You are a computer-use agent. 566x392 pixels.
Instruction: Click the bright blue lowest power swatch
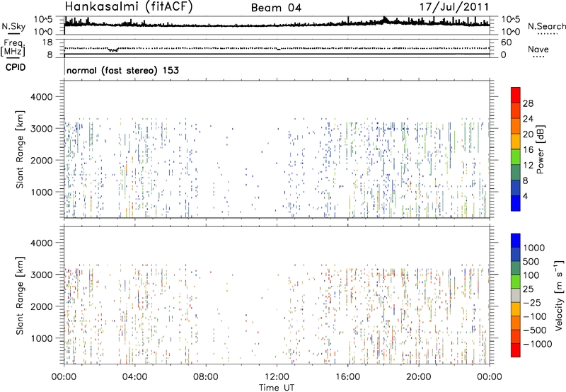coord(516,203)
